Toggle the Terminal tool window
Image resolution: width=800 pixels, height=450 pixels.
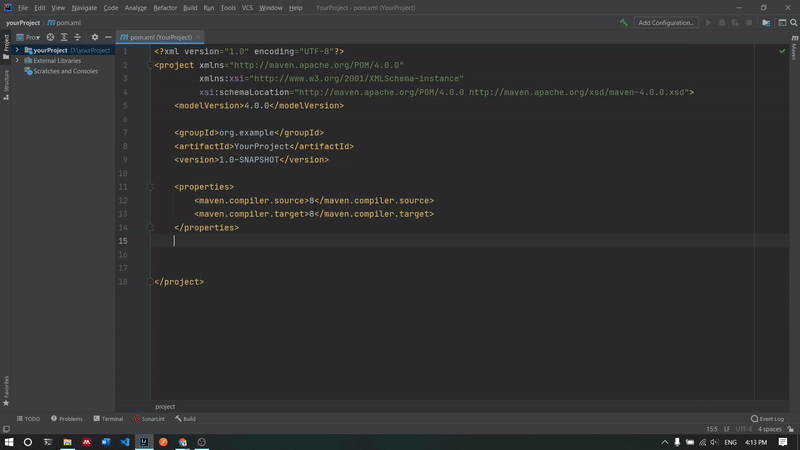(108, 419)
